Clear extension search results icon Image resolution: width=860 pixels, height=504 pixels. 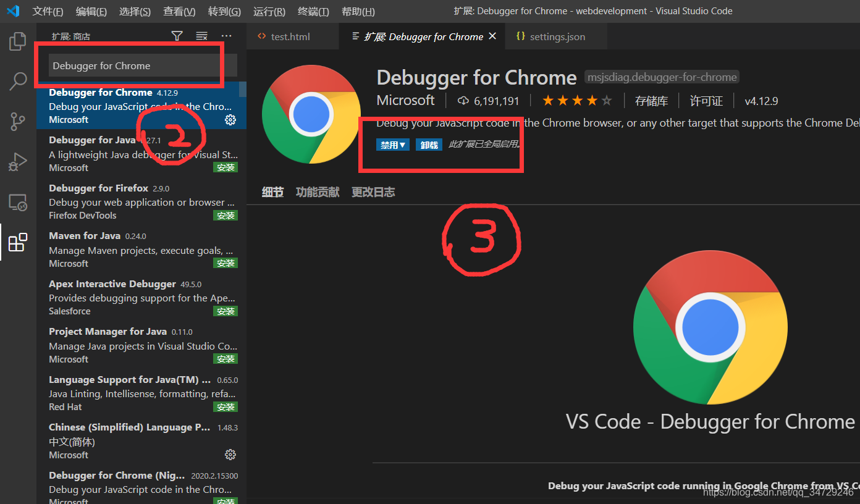[201, 36]
